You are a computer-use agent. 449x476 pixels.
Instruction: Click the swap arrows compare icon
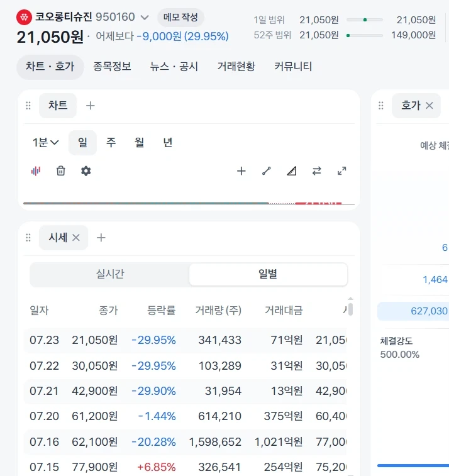[x=317, y=171]
